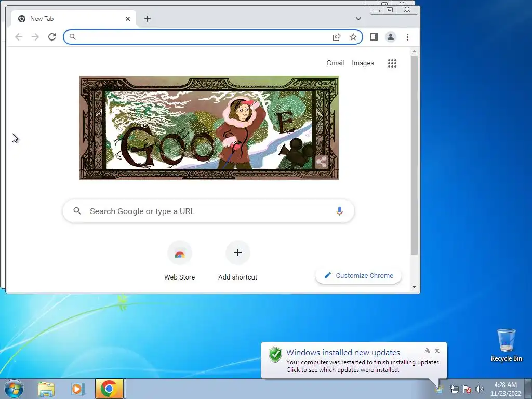Click the Search Google or type a URL box
Viewport: 532px width, 399px height.
coord(208,211)
